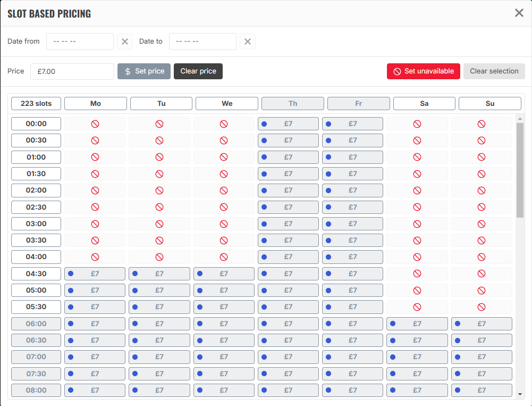This screenshot has height=406, width=532.
Task: Select the 05:30 time row
Action: (x=36, y=307)
